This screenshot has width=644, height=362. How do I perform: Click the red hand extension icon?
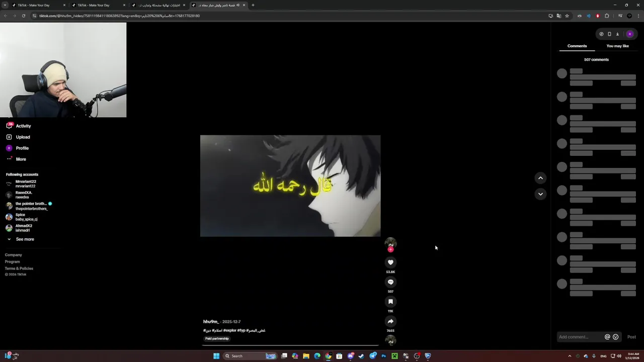point(598,16)
